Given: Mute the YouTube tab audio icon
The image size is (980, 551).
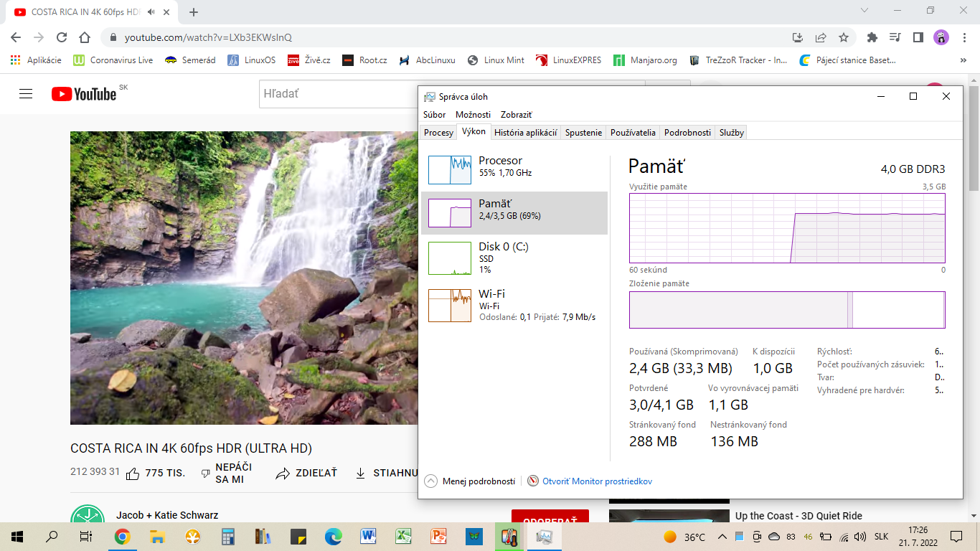Looking at the screenshot, I should (151, 12).
